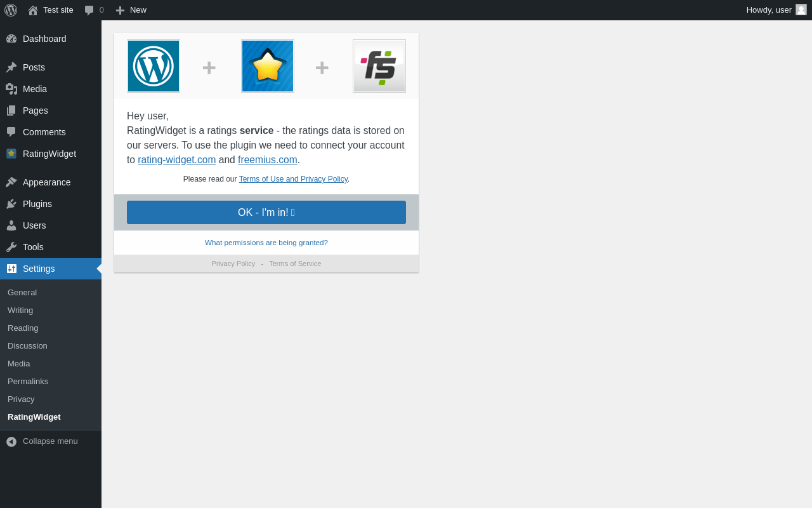
Task: Collapse the admin sidebar menu
Action: coord(51,441)
